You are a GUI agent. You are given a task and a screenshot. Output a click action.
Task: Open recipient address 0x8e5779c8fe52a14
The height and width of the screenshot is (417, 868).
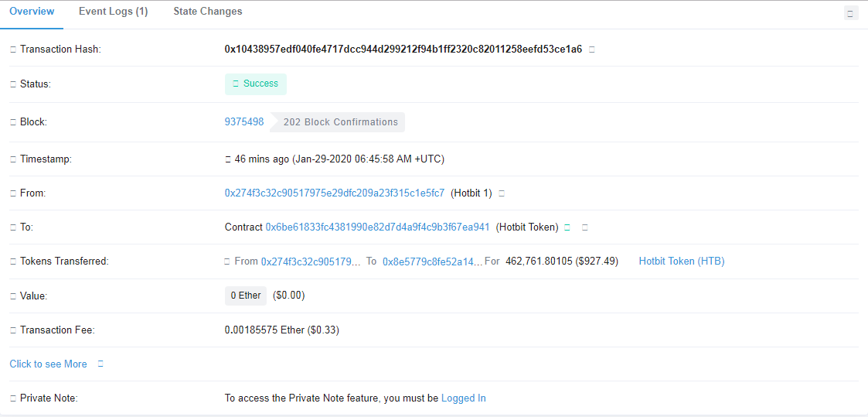click(x=432, y=261)
